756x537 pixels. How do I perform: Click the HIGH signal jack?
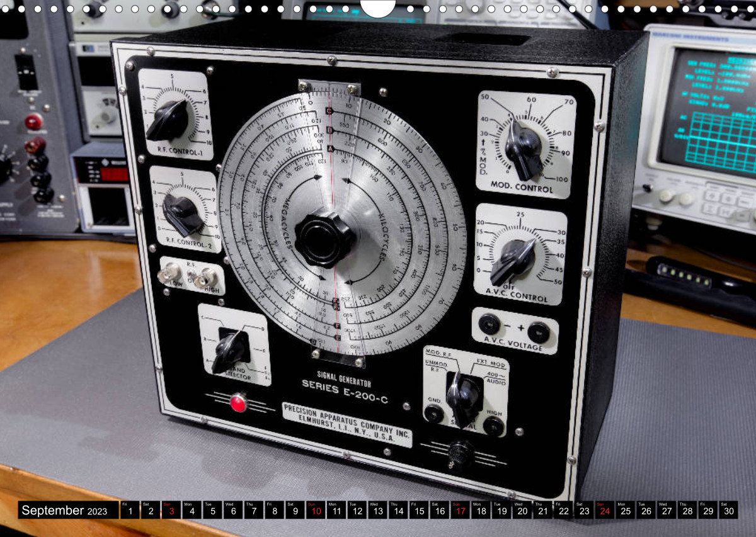coord(493,426)
